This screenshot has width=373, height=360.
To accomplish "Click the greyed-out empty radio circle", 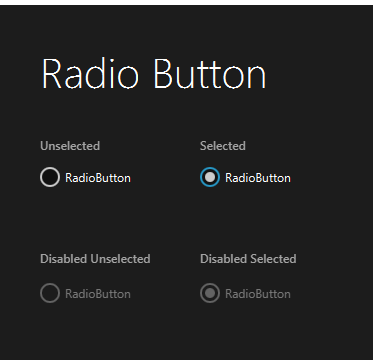I will [x=50, y=293].
